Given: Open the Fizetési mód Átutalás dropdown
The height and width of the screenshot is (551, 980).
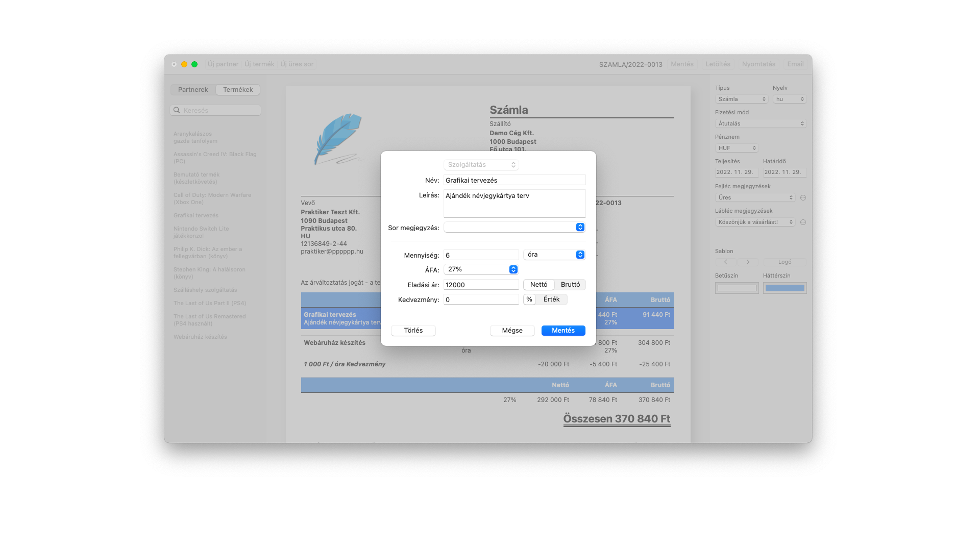Looking at the screenshot, I should click(x=761, y=123).
